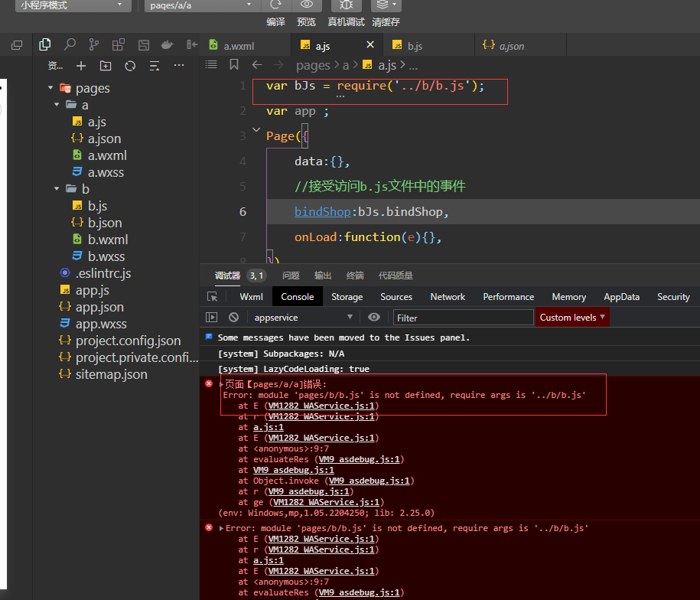Click the real-device debug bug icon
700x600 pixels.
coord(346,5)
